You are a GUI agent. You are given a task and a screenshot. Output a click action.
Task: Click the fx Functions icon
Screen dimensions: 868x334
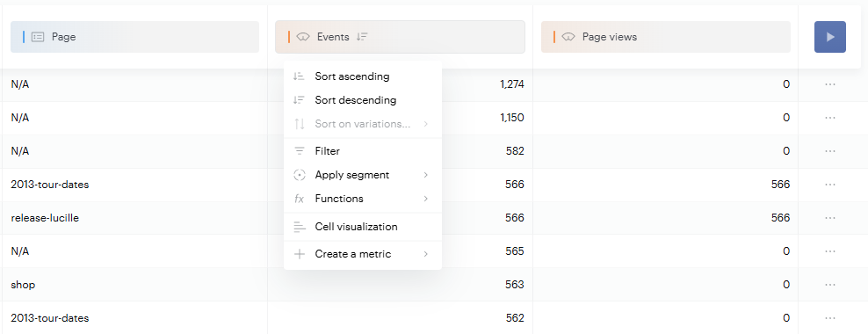coord(299,199)
